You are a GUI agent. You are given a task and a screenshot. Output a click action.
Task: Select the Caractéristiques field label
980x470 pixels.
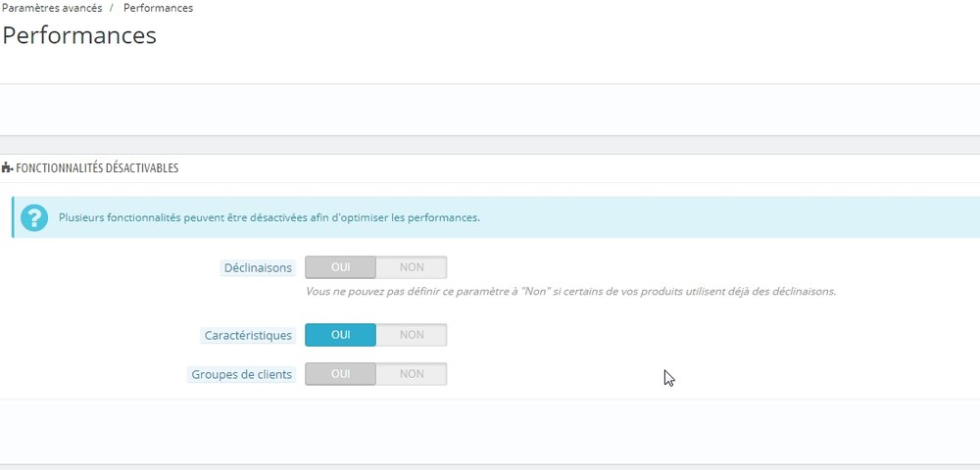[x=248, y=335]
